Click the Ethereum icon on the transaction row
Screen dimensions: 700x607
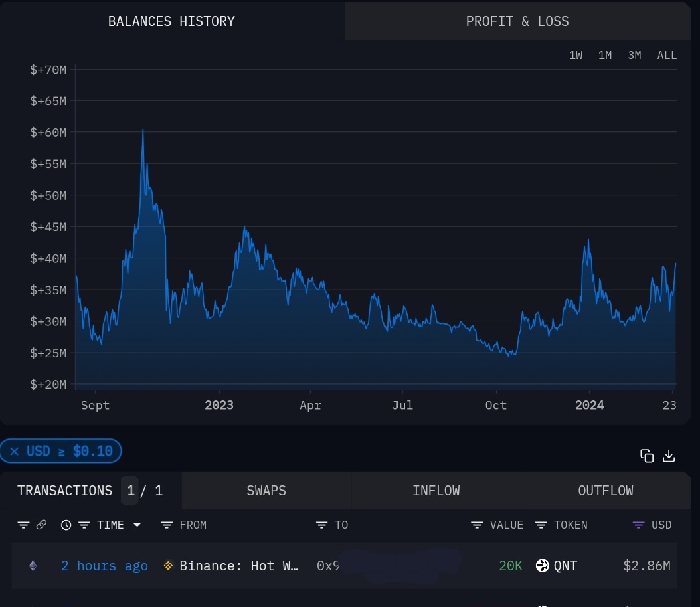(x=32, y=566)
